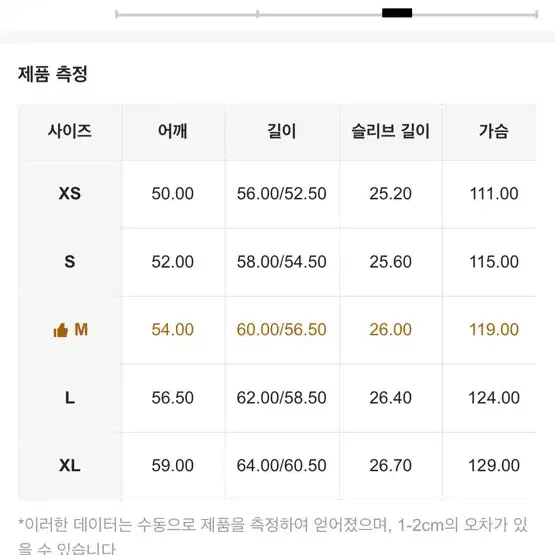Viewport: 555px width, 555px height.
Task: Click the XL chest value 129.00
Action: pyautogui.click(x=494, y=465)
